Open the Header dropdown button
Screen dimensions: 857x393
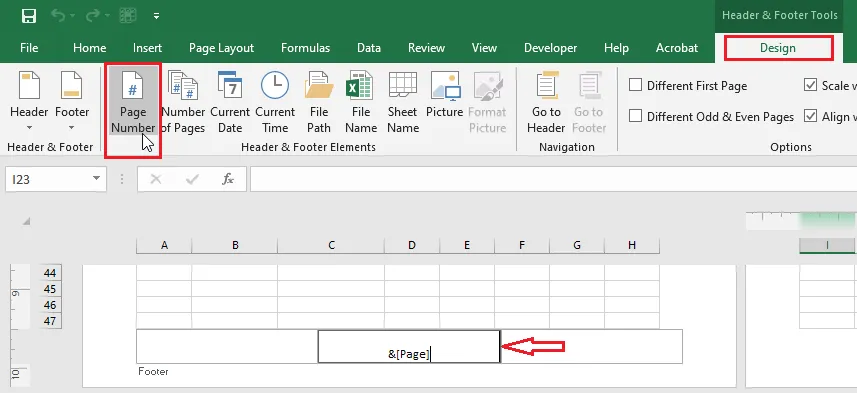point(29,102)
